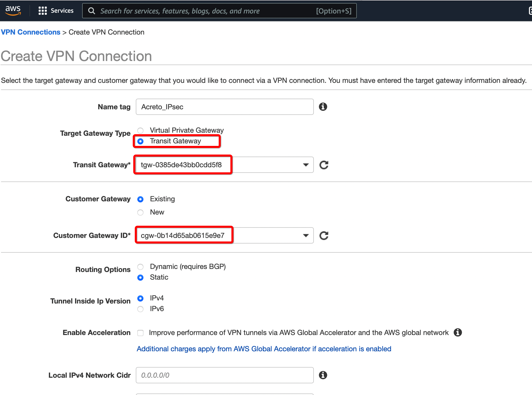Open the Services grid menu
The height and width of the screenshot is (395, 532).
(x=43, y=11)
